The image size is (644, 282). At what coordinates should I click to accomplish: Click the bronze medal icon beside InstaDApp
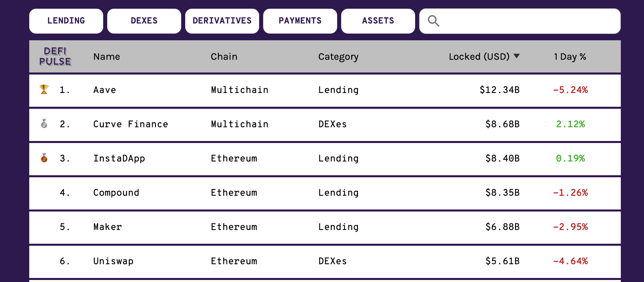point(44,158)
